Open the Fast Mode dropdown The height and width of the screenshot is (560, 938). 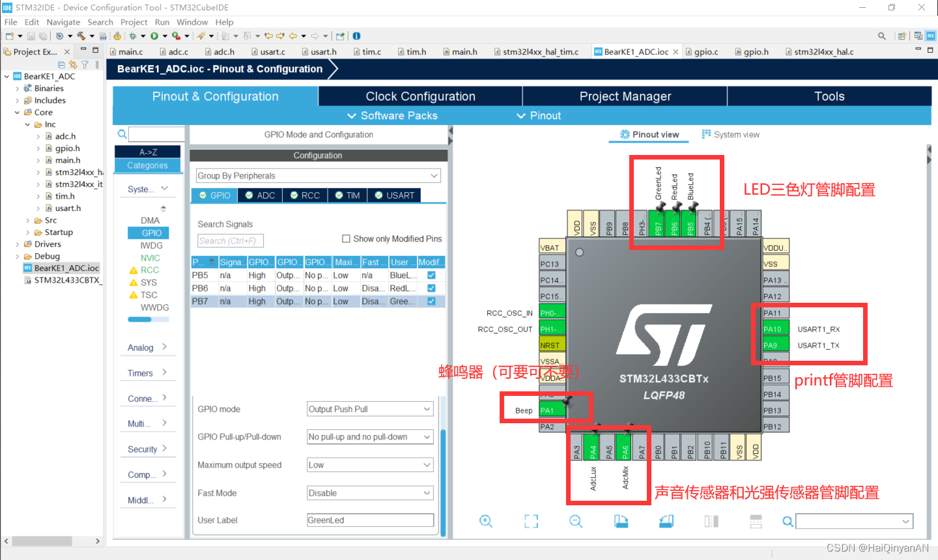371,493
